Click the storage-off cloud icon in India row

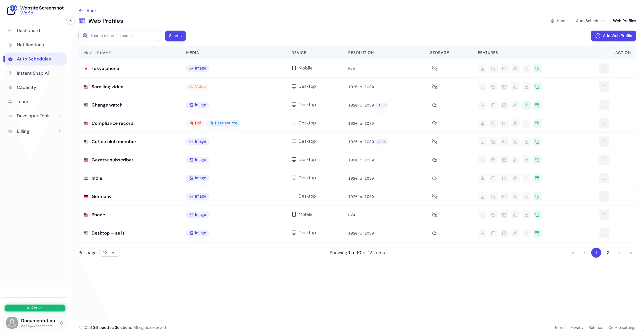pos(434,178)
